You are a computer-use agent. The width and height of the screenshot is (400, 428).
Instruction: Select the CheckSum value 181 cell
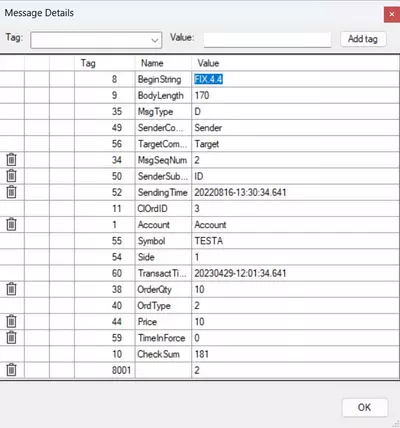(295, 354)
